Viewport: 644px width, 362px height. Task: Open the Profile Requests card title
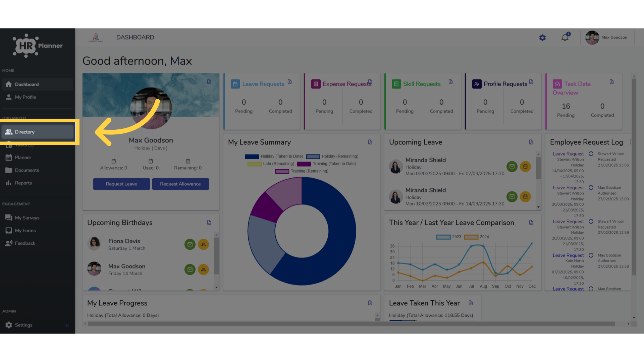pyautogui.click(x=505, y=84)
